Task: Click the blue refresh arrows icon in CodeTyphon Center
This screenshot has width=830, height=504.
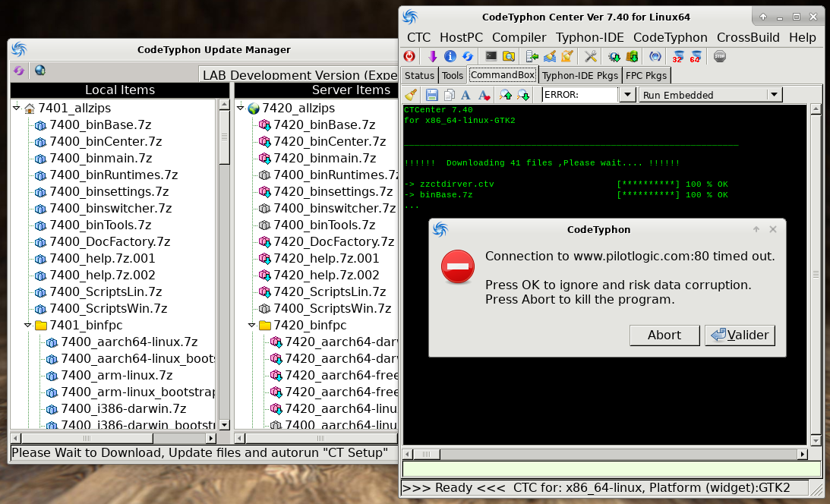Action: tap(468, 57)
